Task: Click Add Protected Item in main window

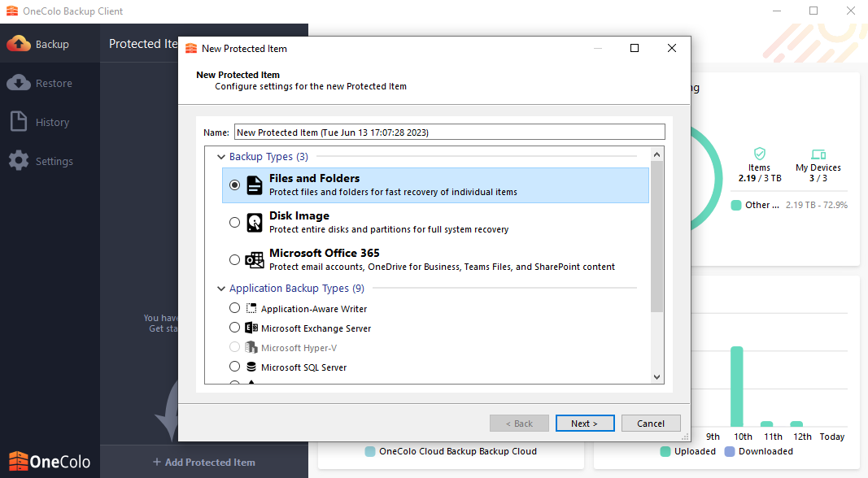Action: click(203, 462)
